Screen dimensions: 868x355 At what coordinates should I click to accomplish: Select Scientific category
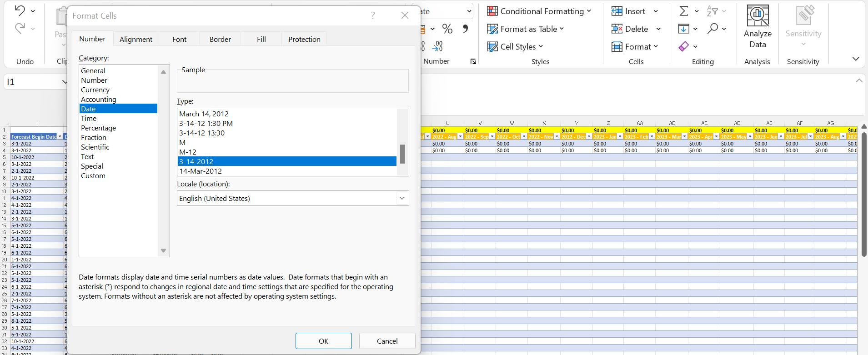[118, 147]
